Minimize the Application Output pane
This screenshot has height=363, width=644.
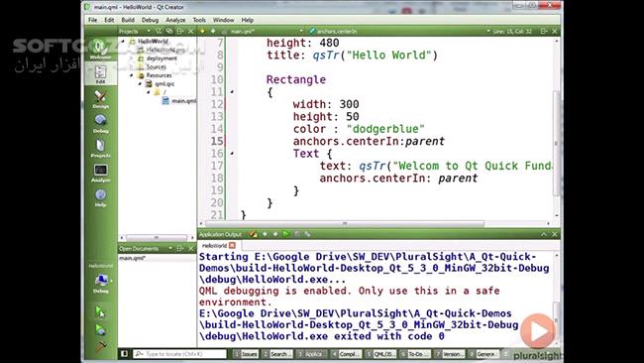pos(544,234)
